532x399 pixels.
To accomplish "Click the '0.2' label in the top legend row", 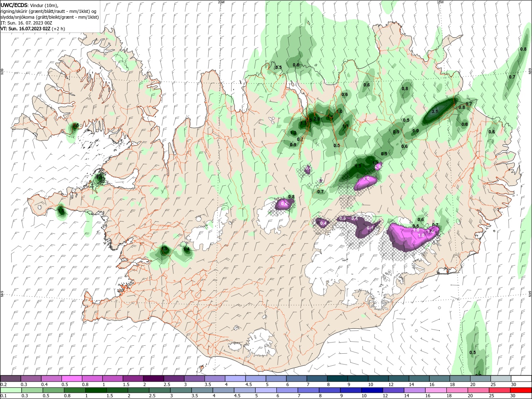I will tap(4, 385).
